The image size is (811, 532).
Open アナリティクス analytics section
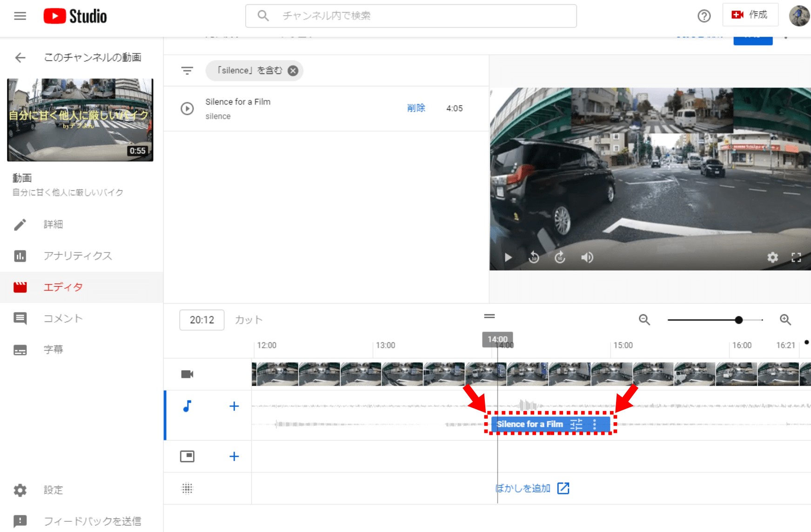[81, 256]
